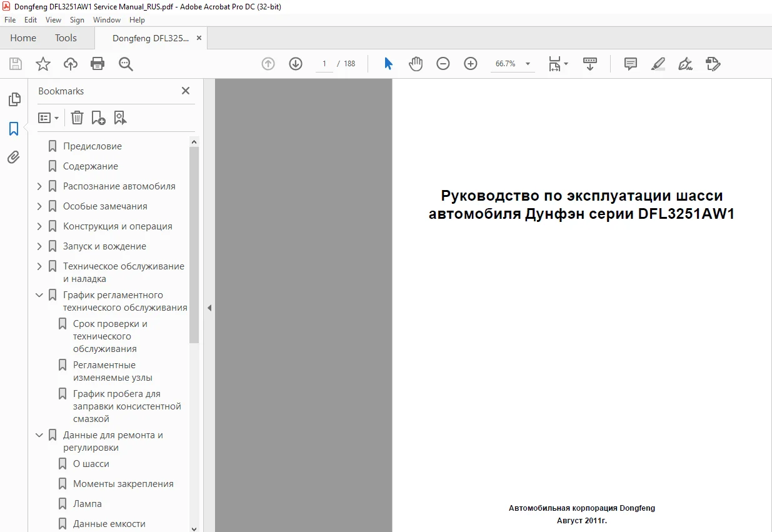Open Срок проверки и технического обслуживания
This screenshot has width=772, height=532.
pyautogui.click(x=111, y=336)
